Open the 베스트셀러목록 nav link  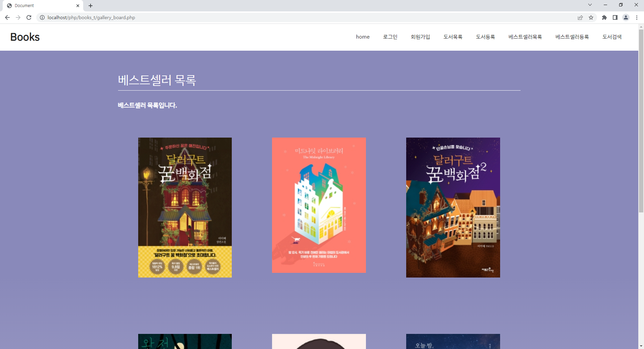[x=525, y=37]
